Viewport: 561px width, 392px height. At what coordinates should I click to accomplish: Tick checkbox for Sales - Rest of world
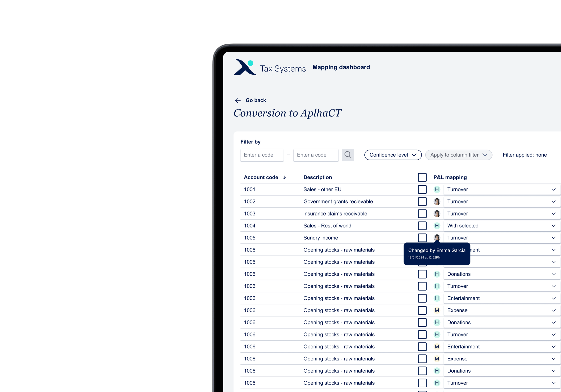[422, 226]
